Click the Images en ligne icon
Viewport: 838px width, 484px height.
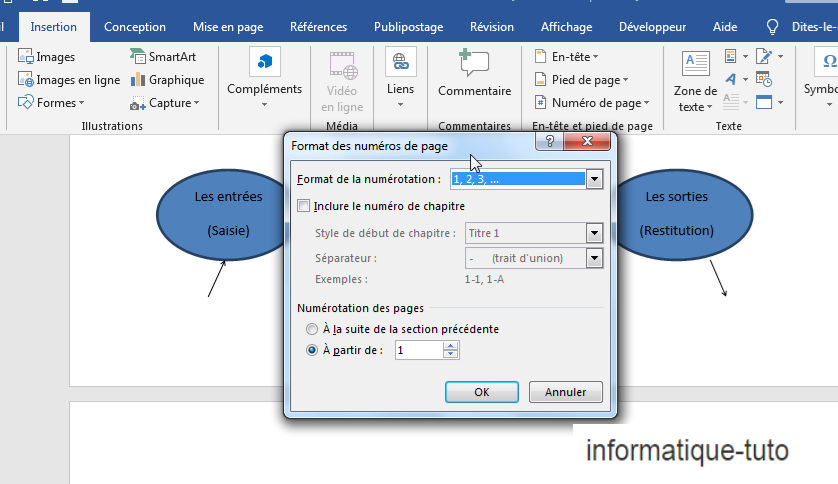tap(26, 80)
